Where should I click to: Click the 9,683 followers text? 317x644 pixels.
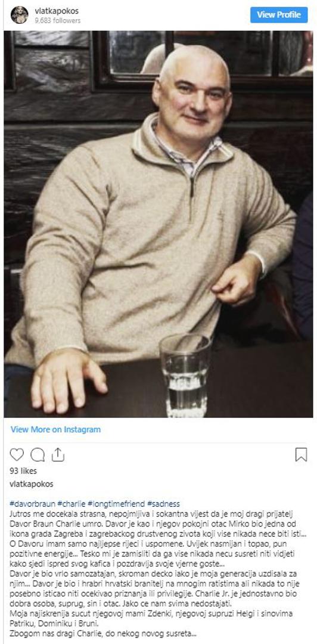click(57, 20)
